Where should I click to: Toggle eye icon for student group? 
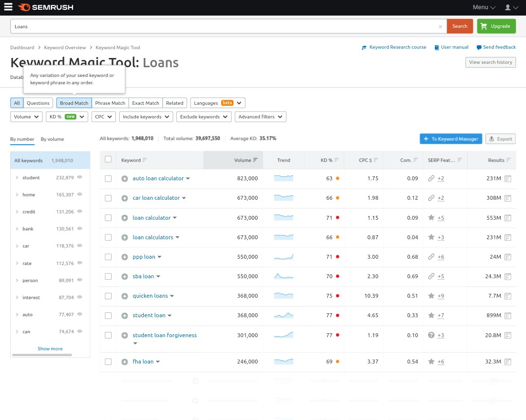click(80, 177)
